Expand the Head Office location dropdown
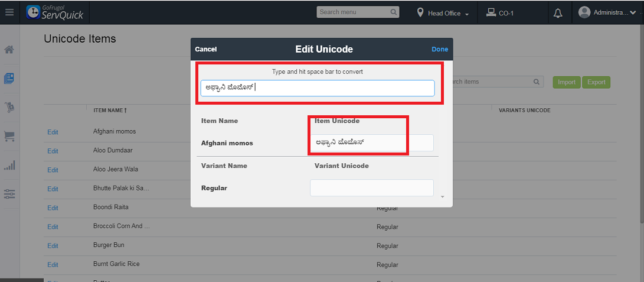Viewport: 644px width, 282px height. click(x=443, y=13)
